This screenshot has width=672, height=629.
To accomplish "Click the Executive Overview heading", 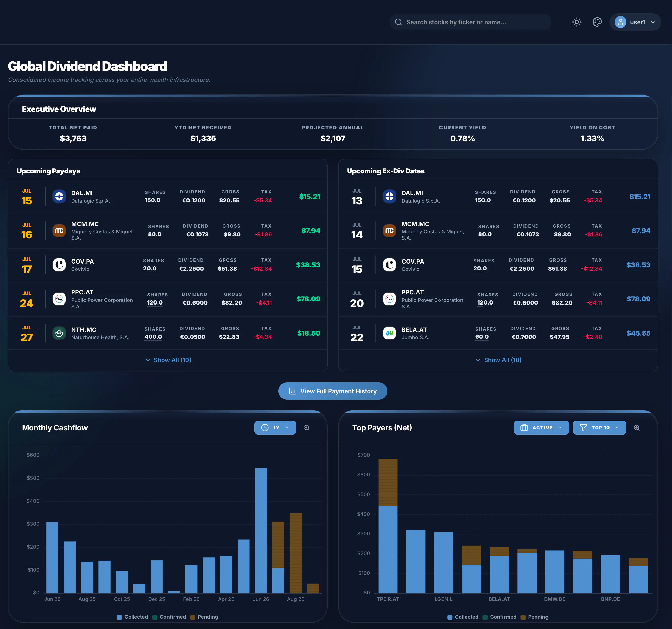I will coord(59,109).
